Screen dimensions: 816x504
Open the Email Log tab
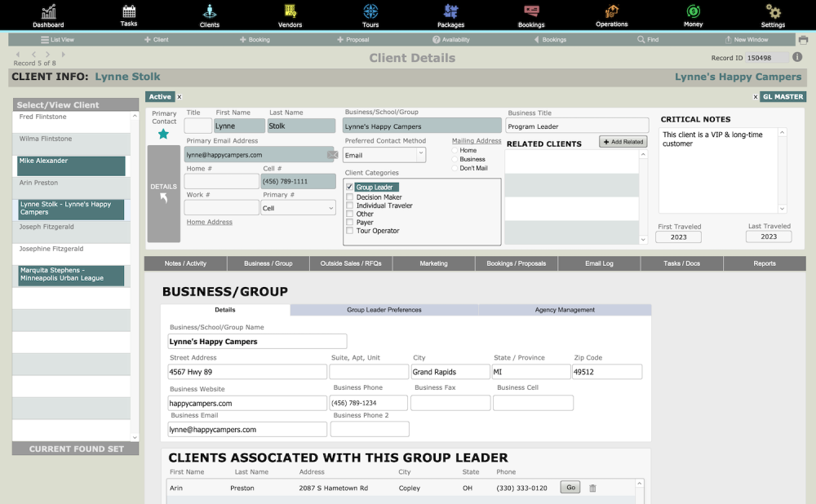(599, 263)
